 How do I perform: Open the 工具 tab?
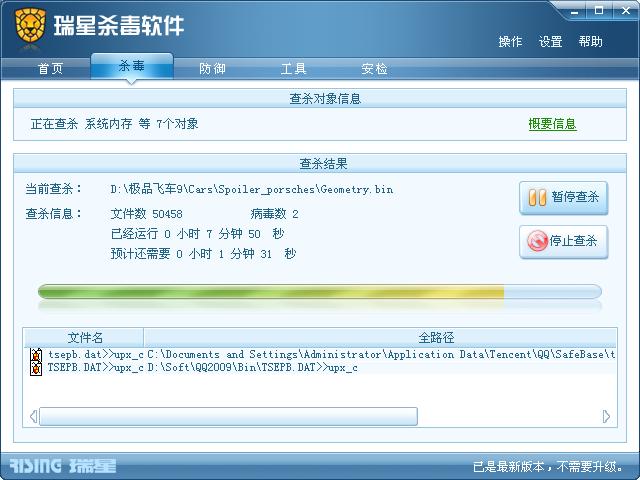coord(293,68)
